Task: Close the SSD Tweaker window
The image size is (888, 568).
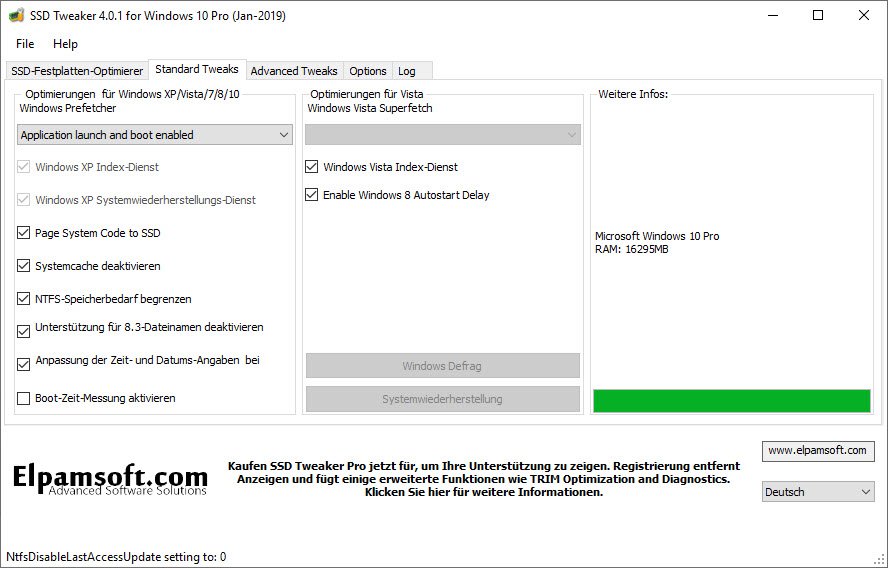Action: click(x=864, y=15)
